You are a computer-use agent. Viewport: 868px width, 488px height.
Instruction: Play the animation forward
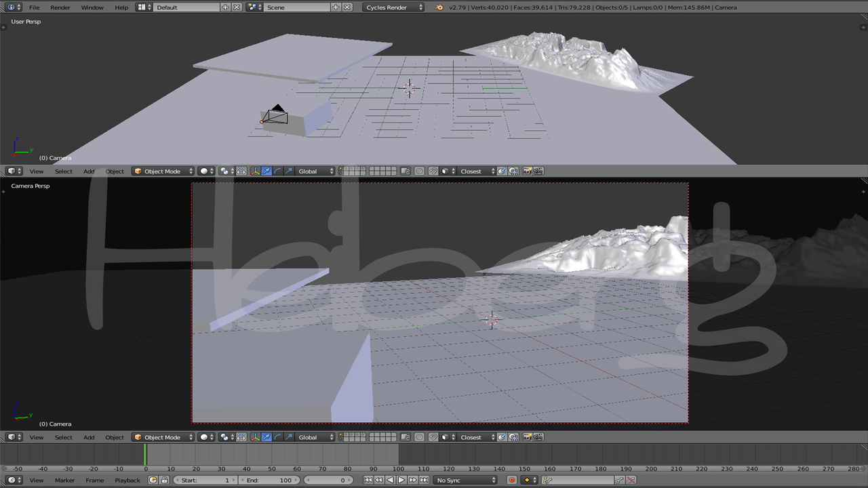click(401, 480)
